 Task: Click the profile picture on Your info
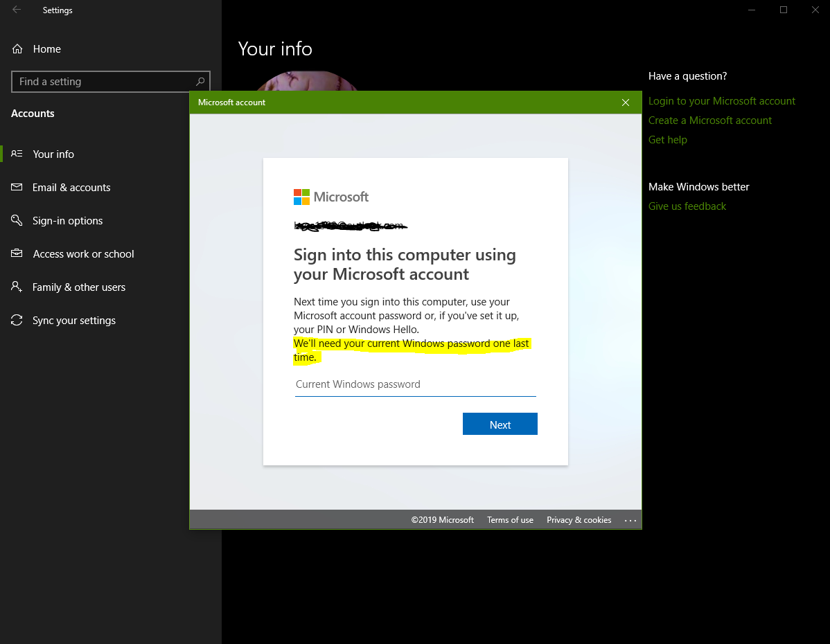coord(307,81)
